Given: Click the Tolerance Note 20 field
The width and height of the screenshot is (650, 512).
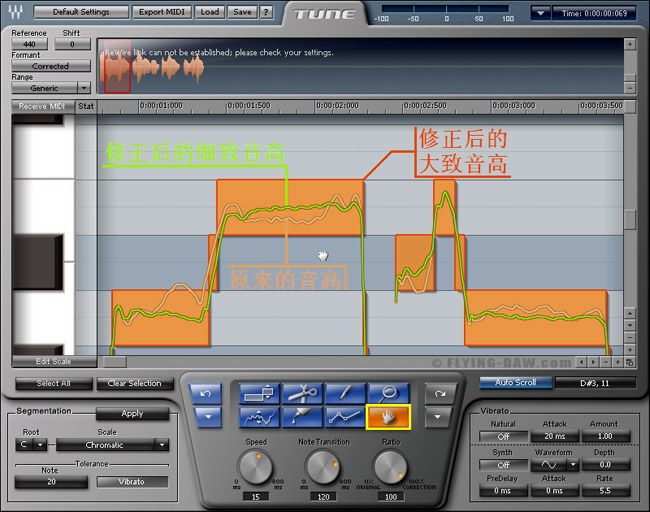Looking at the screenshot, I should pos(51,482).
